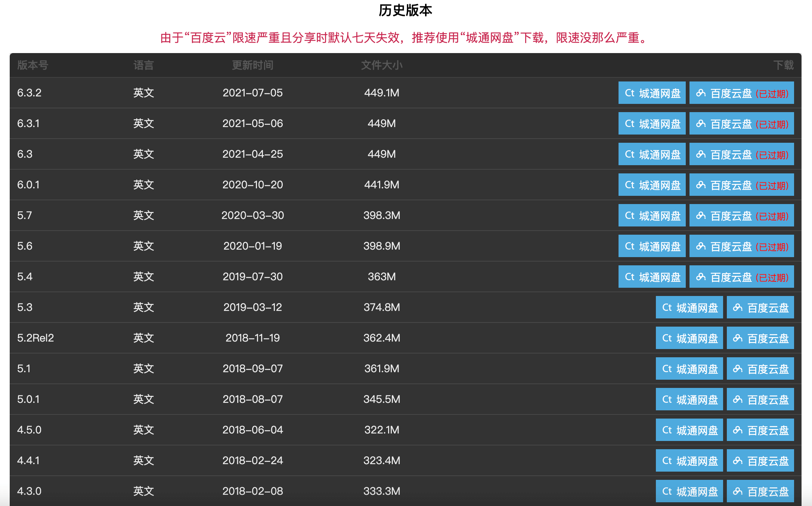This screenshot has width=812, height=506.
Task: Click date 2018-02-24
Action: point(252,460)
